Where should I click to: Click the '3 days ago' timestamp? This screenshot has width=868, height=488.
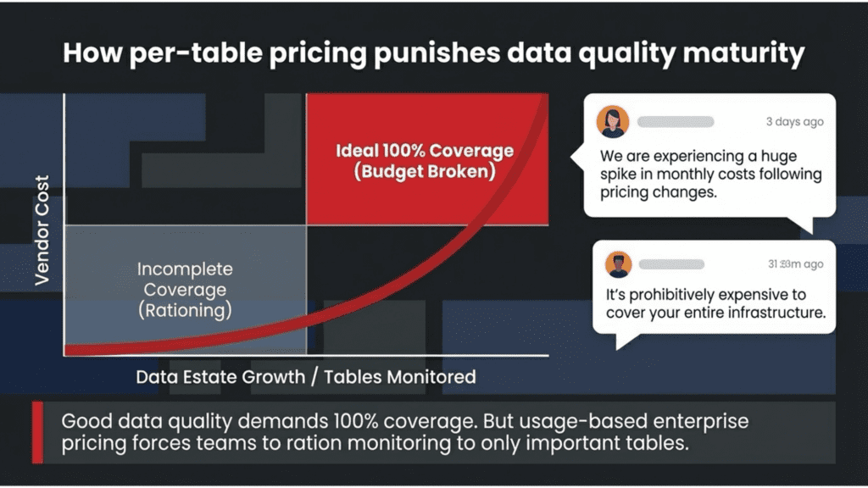[x=794, y=122]
